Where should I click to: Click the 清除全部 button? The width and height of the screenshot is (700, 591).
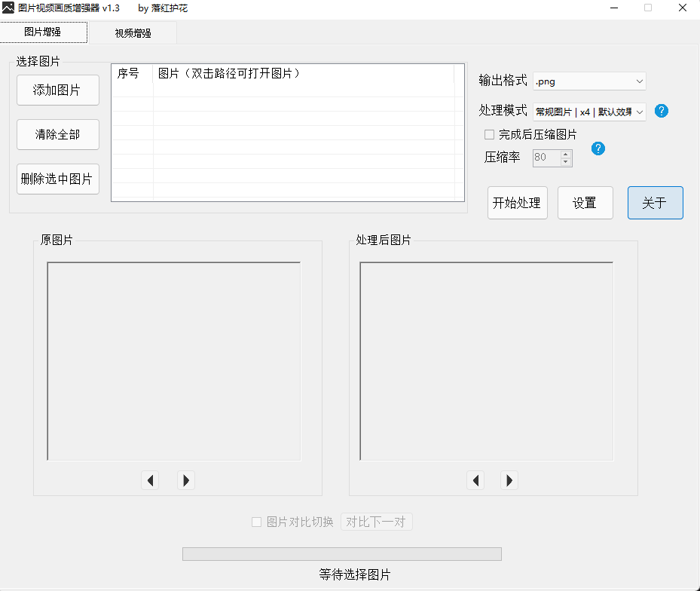click(58, 135)
